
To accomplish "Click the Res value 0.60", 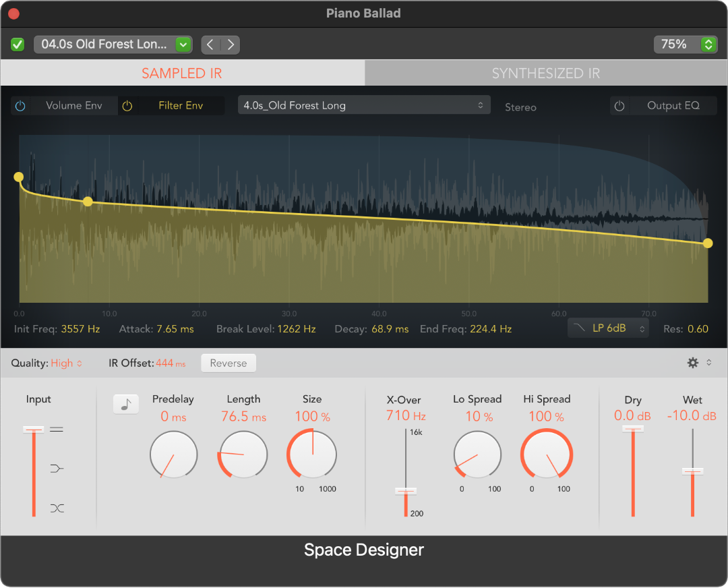I will [x=698, y=329].
